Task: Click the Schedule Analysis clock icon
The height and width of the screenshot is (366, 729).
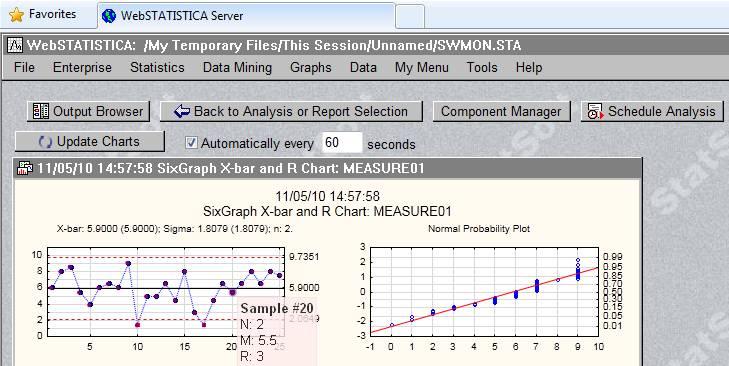Action: 595,112
